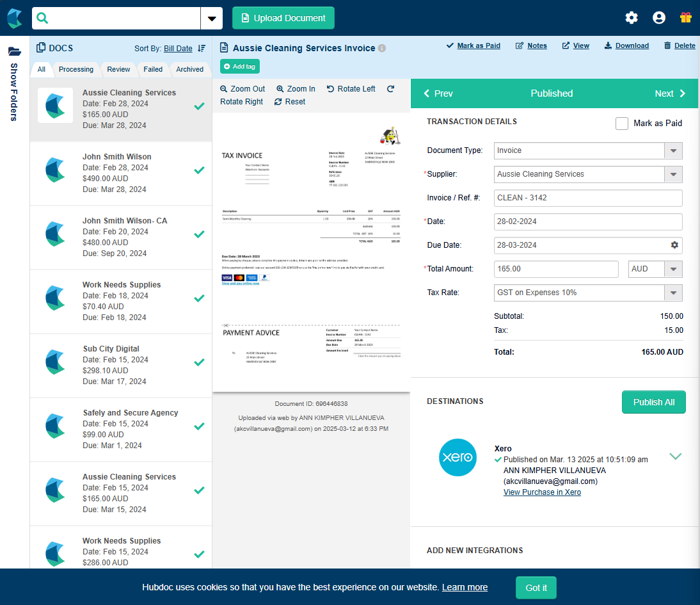The height and width of the screenshot is (605, 700).
Task: Click the Invoice / Ref. # field
Action: tap(588, 198)
